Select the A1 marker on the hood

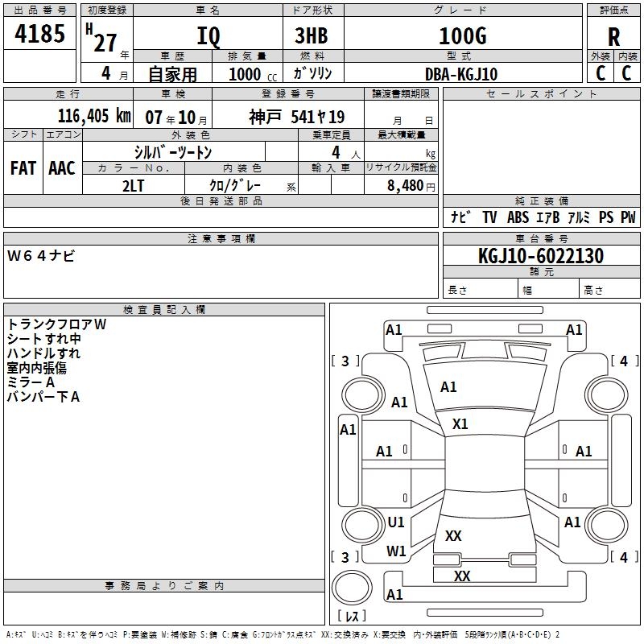click(x=448, y=387)
